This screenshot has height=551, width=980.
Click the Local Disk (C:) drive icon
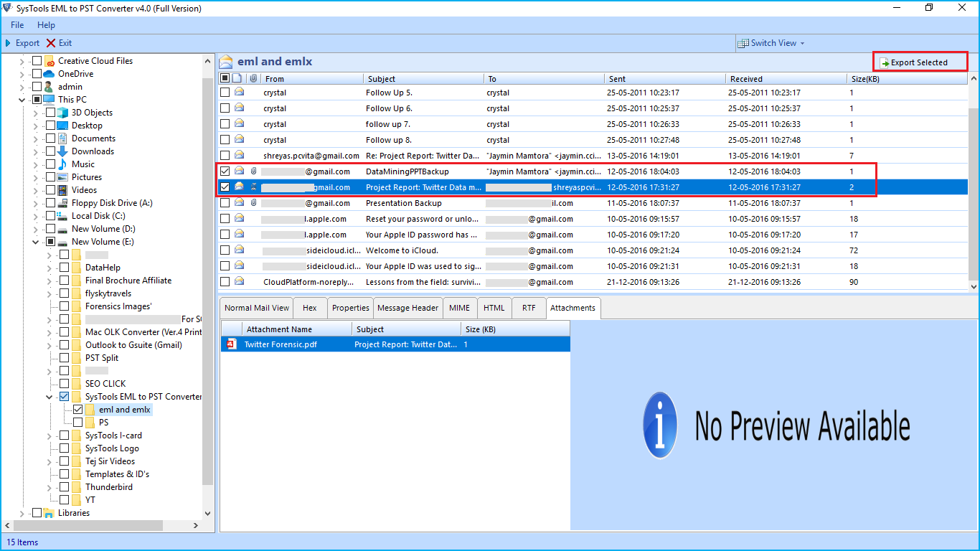coord(63,216)
